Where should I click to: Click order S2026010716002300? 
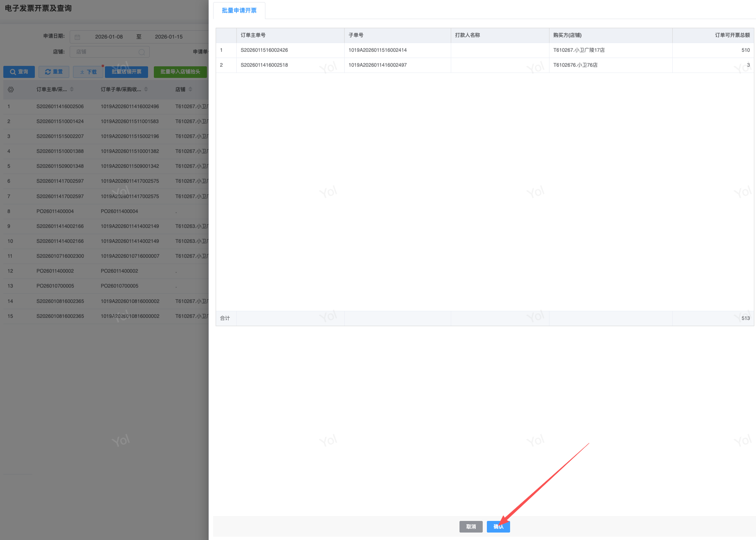(60, 256)
